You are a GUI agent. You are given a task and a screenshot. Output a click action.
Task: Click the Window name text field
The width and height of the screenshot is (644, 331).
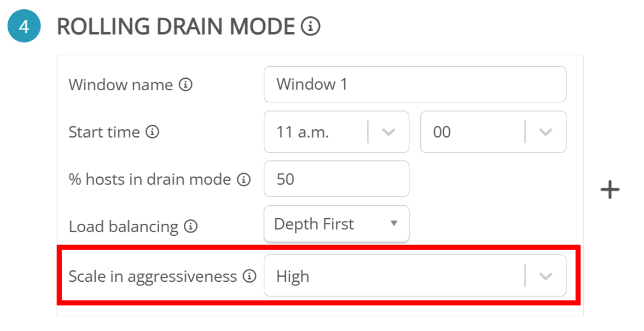click(x=414, y=84)
